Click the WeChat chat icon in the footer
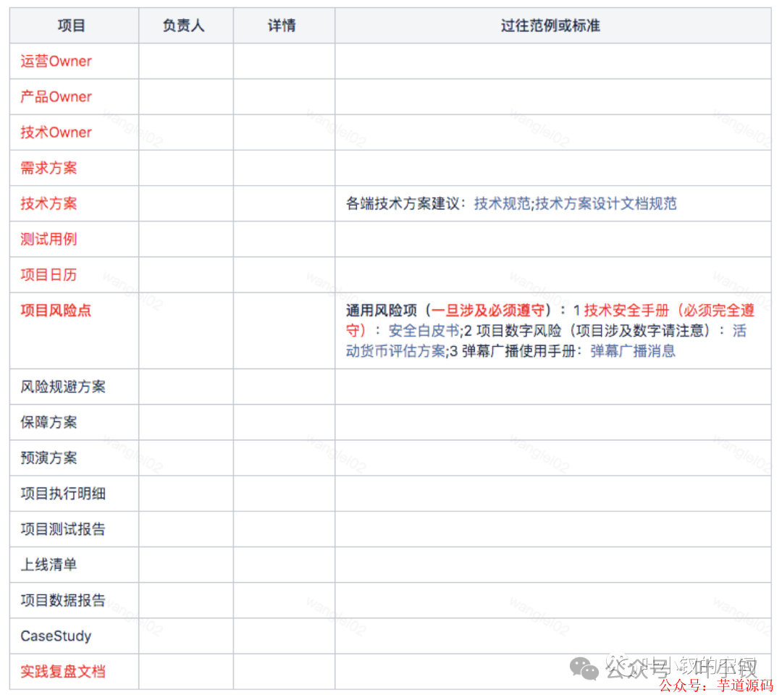Image resolution: width=782 pixels, height=700 pixels. pyautogui.click(x=583, y=668)
